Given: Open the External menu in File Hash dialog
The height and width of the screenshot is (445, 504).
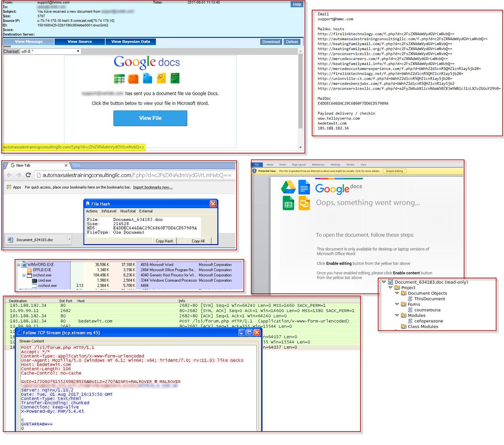Looking at the screenshot, I should (x=146, y=211).
